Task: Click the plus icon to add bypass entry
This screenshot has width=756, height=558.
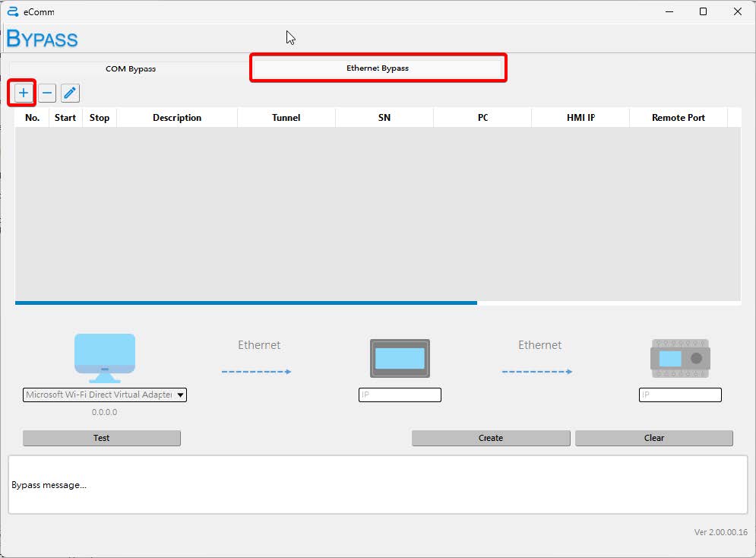Action: pyautogui.click(x=24, y=93)
